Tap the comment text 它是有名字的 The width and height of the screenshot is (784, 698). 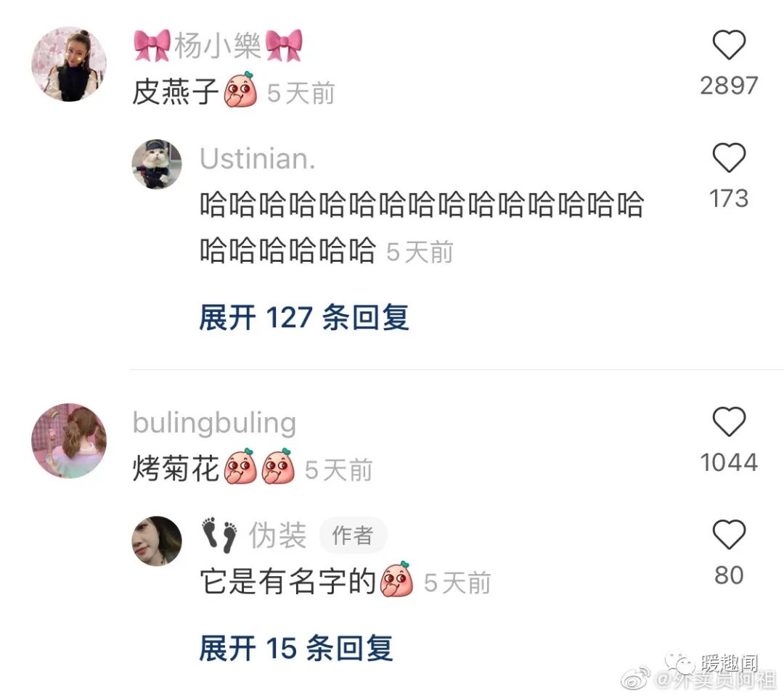[288, 582]
